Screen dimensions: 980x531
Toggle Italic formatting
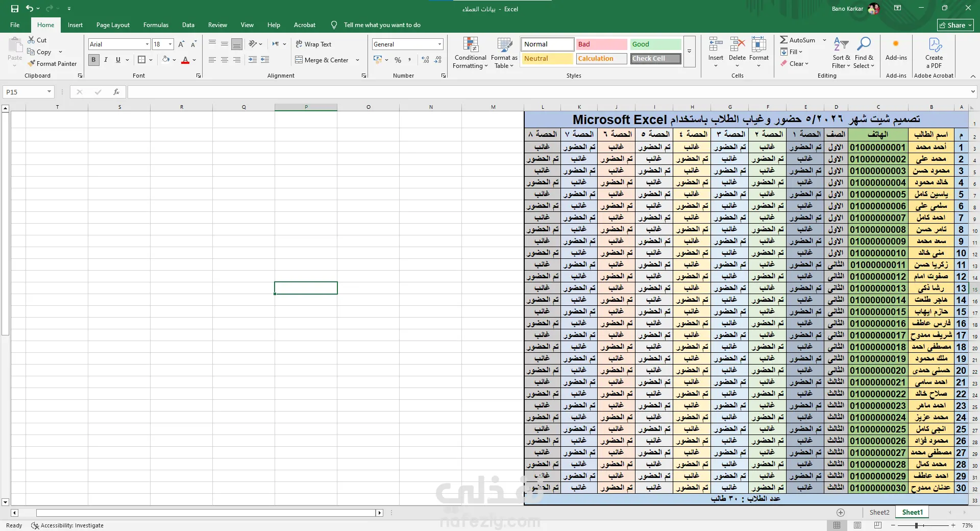[106, 60]
